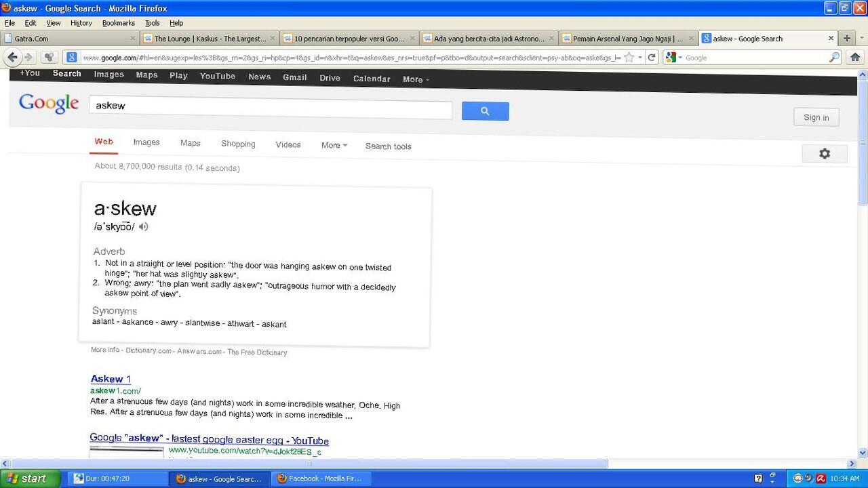Open the lastest google easter egg YouTube result
The height and width of the screenshot is (488, 868).
point(210,439)
